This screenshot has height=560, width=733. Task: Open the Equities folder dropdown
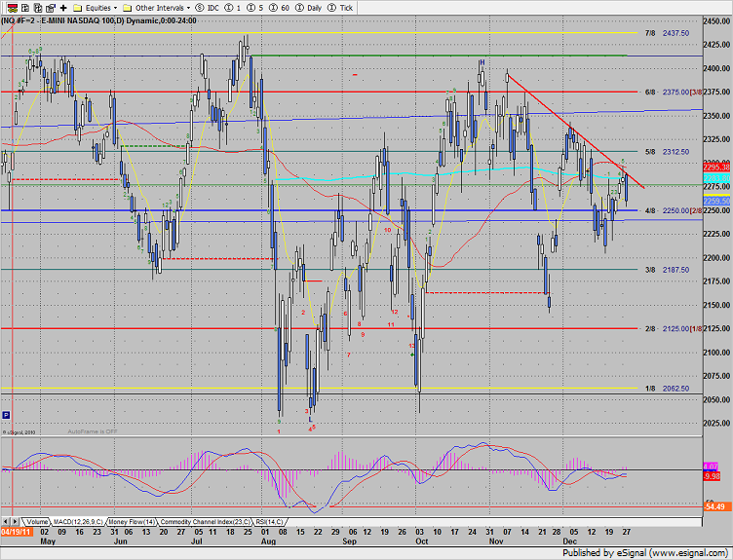click(x=96, y=8)
